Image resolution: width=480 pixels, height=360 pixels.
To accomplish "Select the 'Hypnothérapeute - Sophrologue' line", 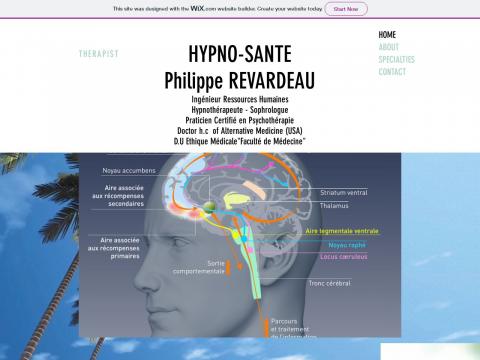I will (x=240, y=110).
